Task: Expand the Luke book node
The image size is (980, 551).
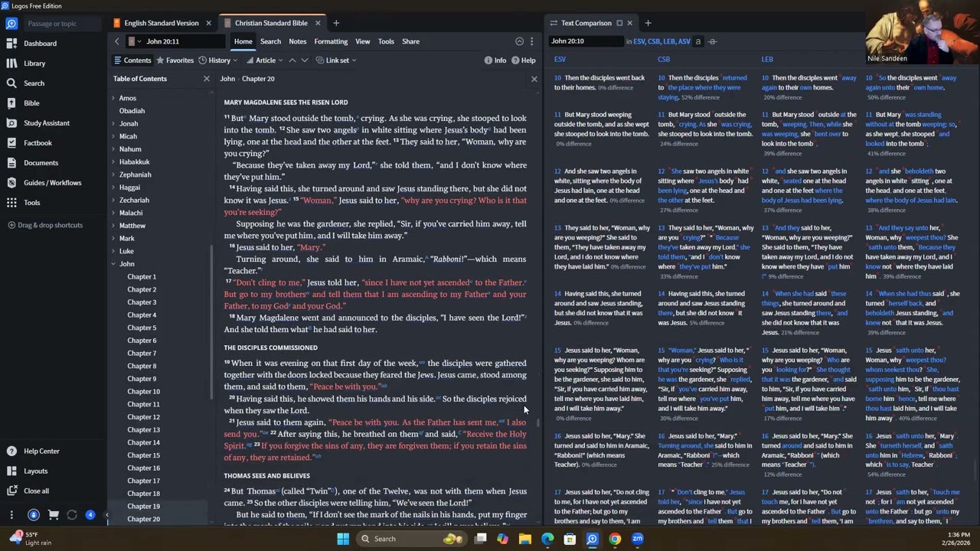Action: (x=113, y=251)
